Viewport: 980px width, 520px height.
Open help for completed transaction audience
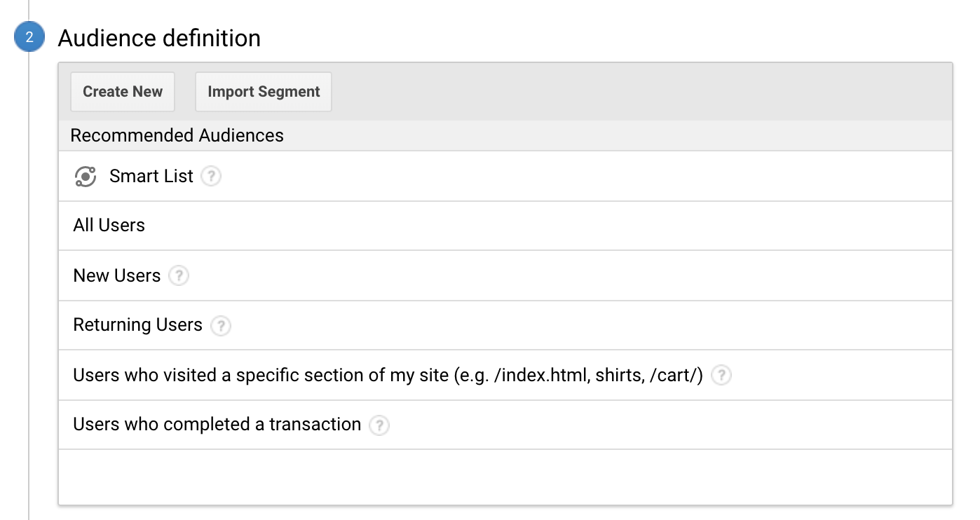pyautogui.click(x=379, y=425)
